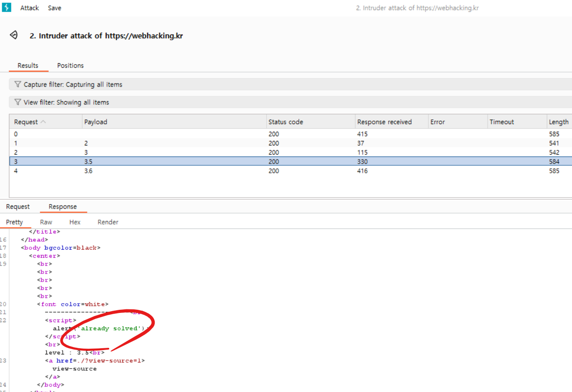
Task: Open the View filter funnel icon
Action: tap(18, 102)
